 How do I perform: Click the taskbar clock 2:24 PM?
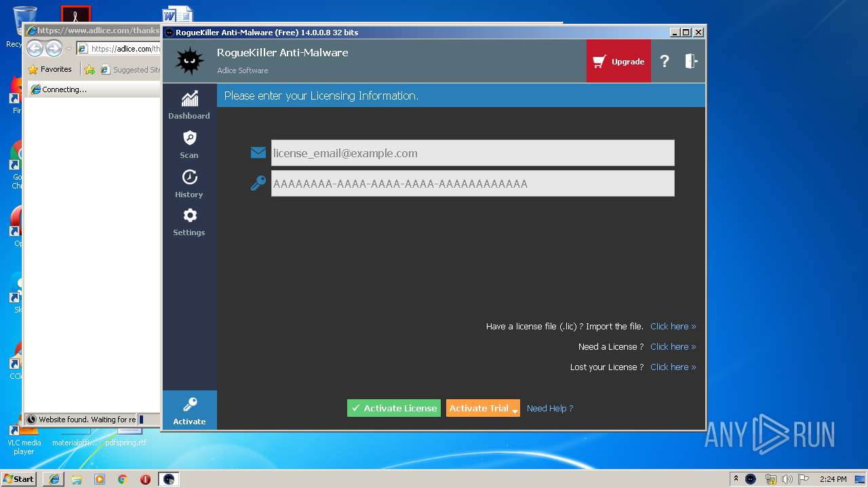pyautogui.click(x=833, y=479)
